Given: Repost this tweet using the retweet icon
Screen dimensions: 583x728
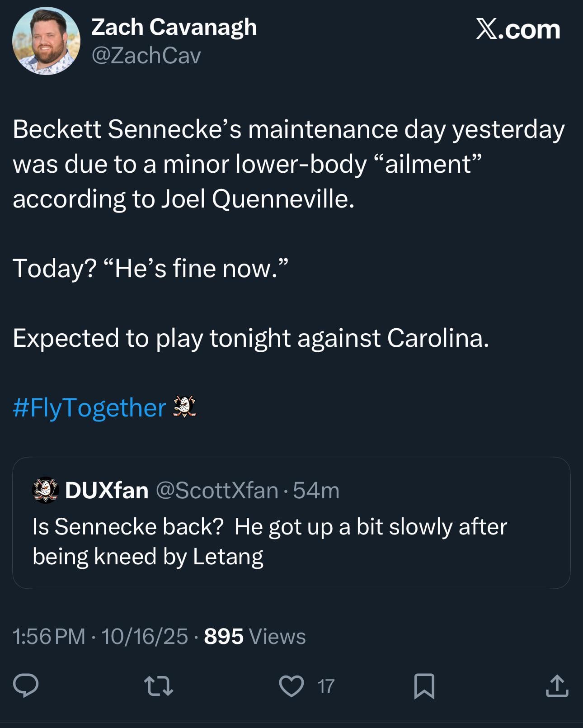Looking at the screenshot, I should tap(158, 685).
